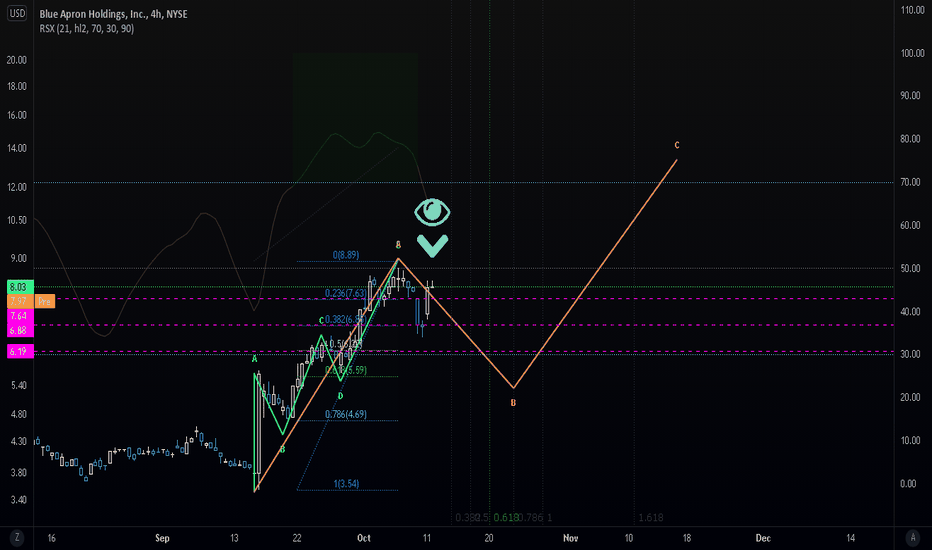Click 3.40 on the left price scale
Image resolution: width=932 pixels, height=550 pixels.
point(18,499)
